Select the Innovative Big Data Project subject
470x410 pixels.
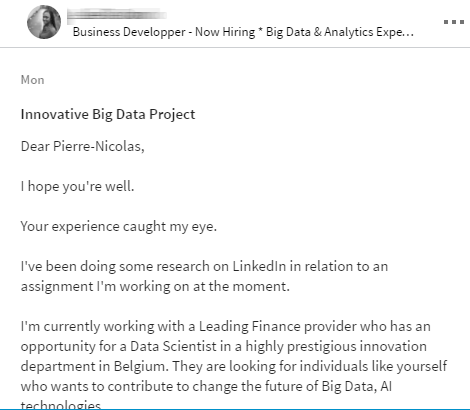[x=108, y=114]
